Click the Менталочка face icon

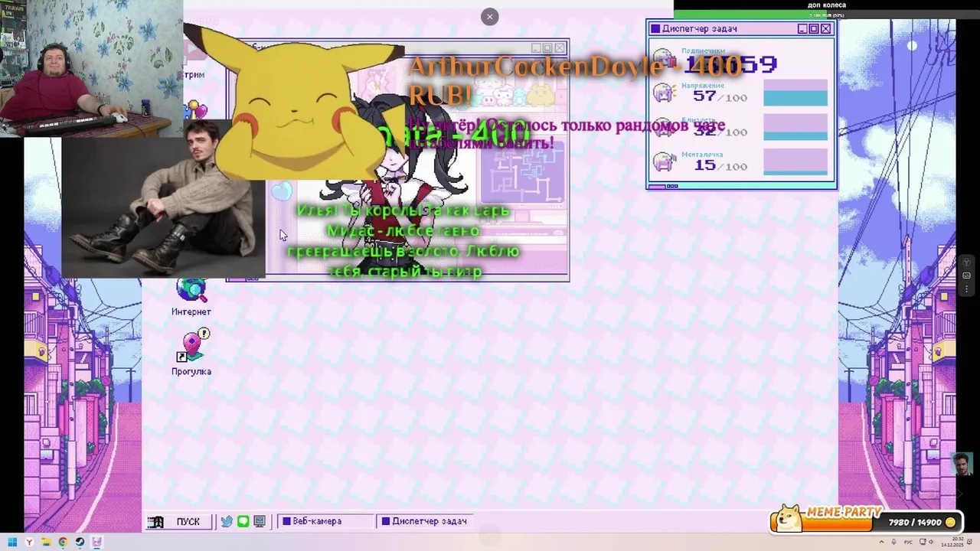[663, 161]
